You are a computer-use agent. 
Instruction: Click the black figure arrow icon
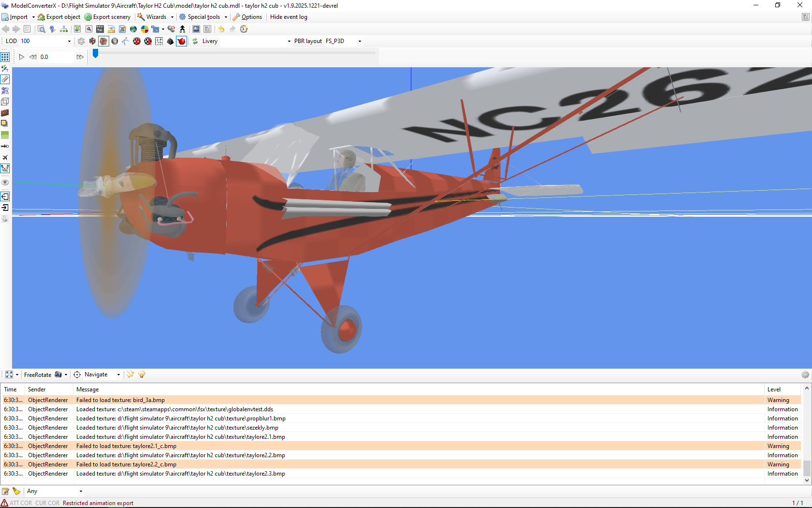point(182,29)
